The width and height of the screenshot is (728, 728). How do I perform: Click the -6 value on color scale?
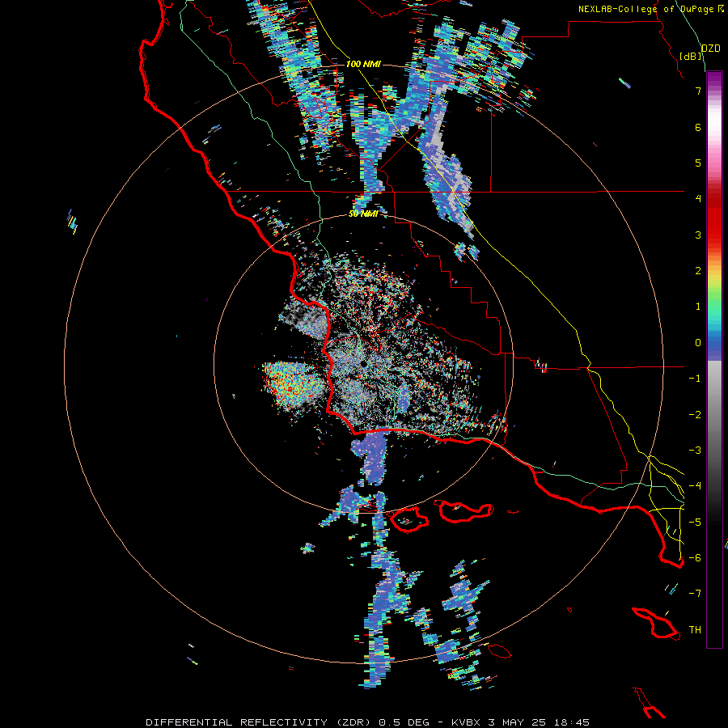[695, 558]
